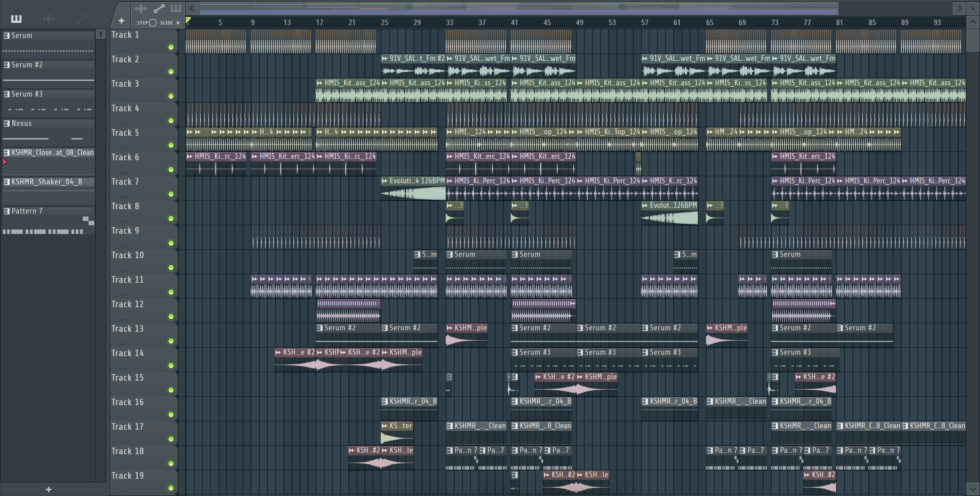Mute Track 5 with its green LED

click(x=171, y=145)
